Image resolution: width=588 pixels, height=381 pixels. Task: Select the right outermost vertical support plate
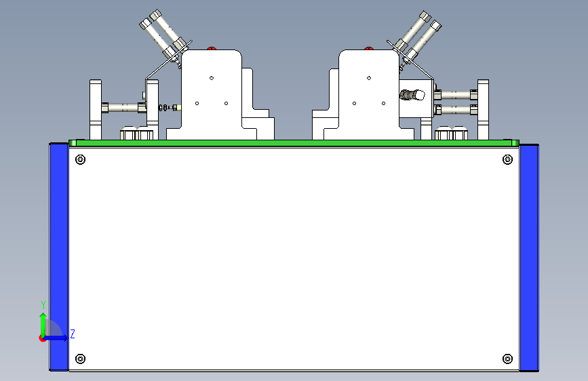(x=483, y=110)
